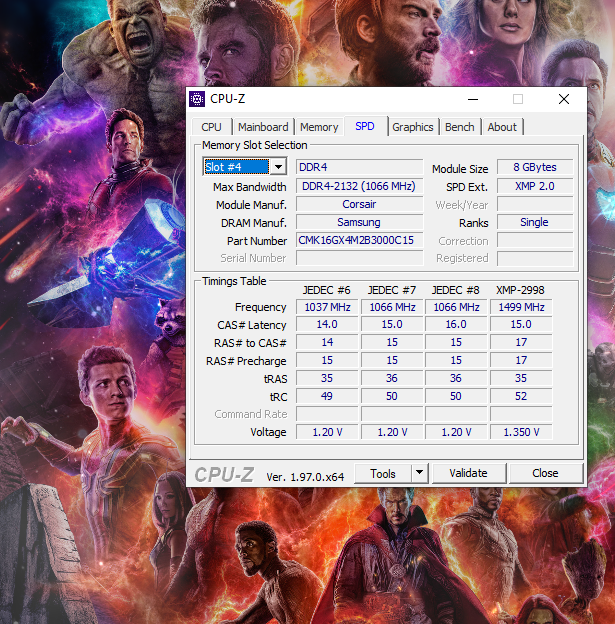Click the 1037 MHz frequency cell
This screenshot has height=624, width=615.
pos(327,307)
